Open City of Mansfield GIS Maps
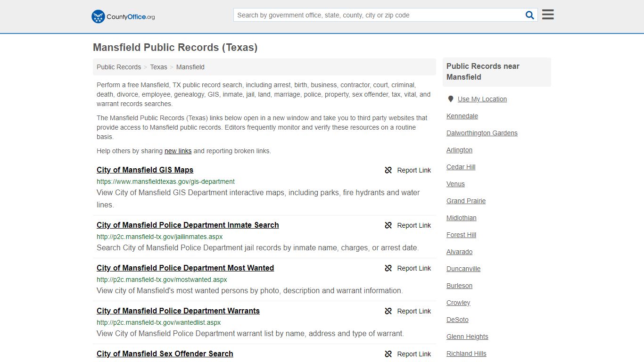This screenshot has height=362, width=644. tap(145, 170)
